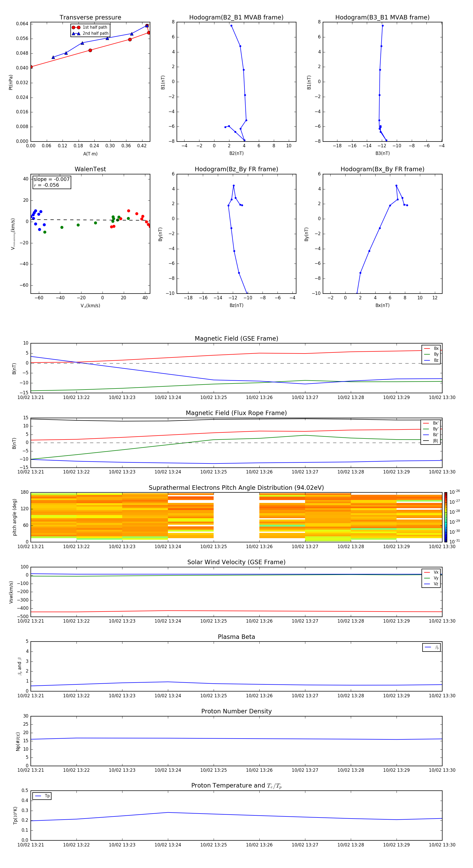Click the top peak point of the Bz_By hodogram
473x868 pixels.
pos(234,186)
